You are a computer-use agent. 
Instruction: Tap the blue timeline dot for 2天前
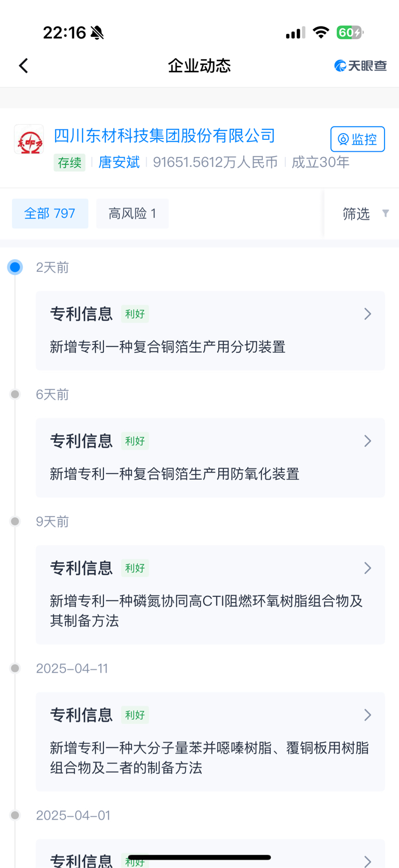coord(15,267)
